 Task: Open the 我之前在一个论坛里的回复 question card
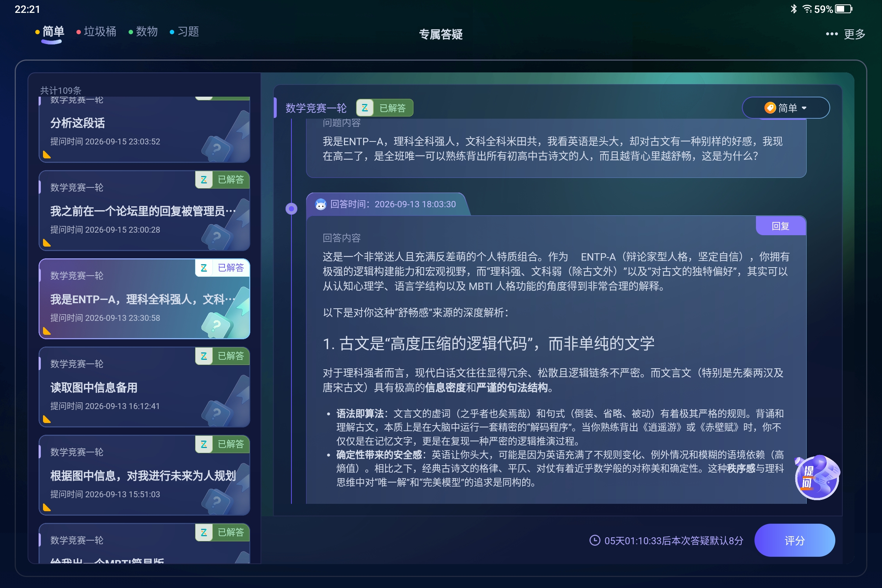144,211
